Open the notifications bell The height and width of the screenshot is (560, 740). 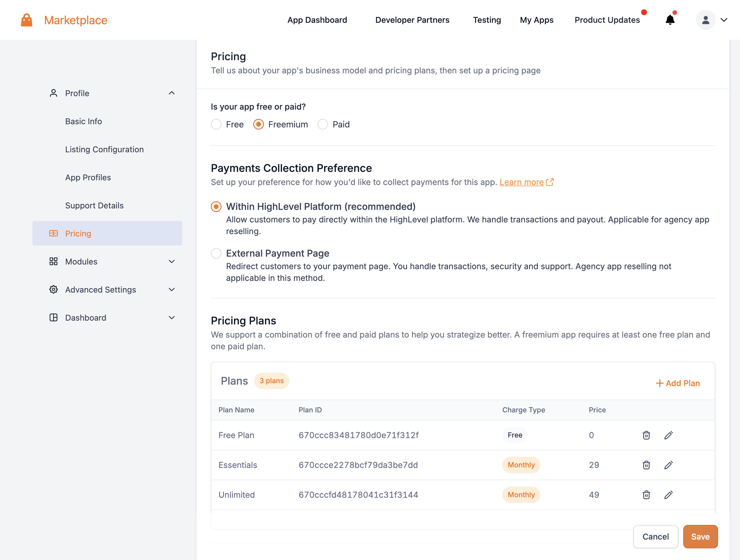point(670,20)
